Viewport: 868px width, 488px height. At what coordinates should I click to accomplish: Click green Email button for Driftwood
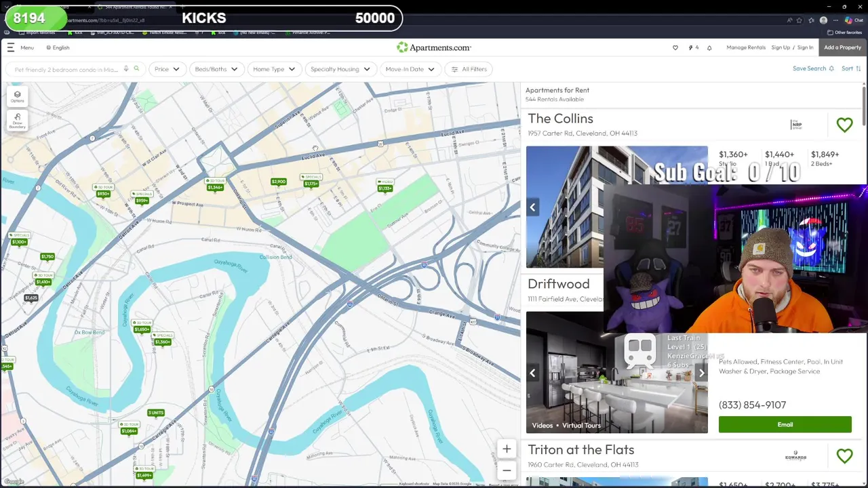785,424
